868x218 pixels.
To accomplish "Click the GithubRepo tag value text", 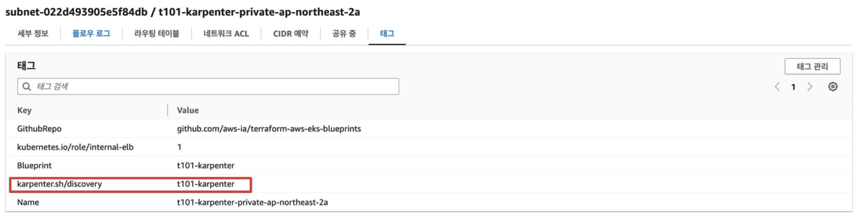I will point(269,129).
